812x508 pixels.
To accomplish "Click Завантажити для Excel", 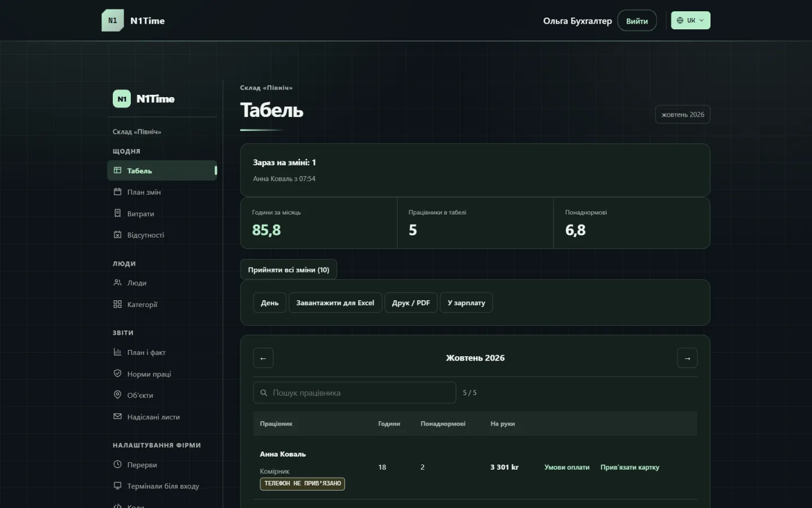I will tap(336, 303).
